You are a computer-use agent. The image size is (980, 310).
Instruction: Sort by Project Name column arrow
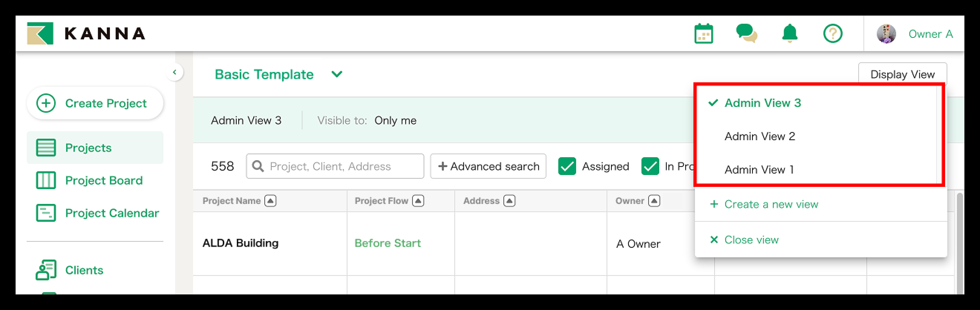pyautogui.click(x=271, y=201)
